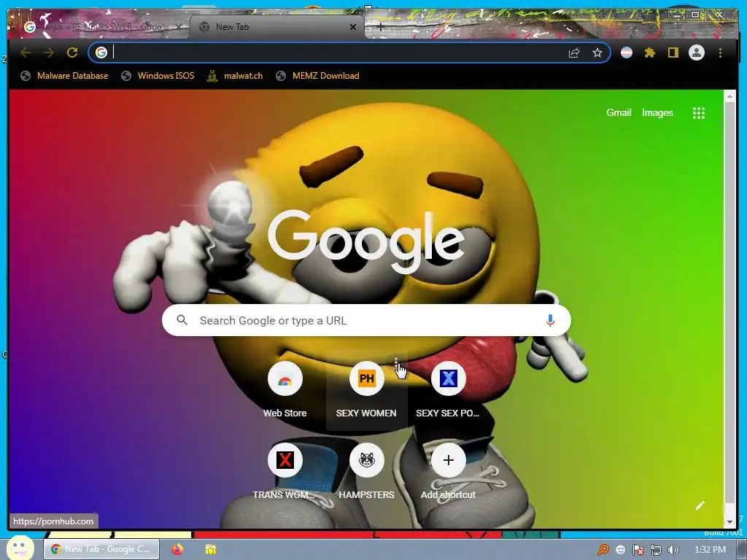Open the side panel icon
747x560 pixels.
673,52
